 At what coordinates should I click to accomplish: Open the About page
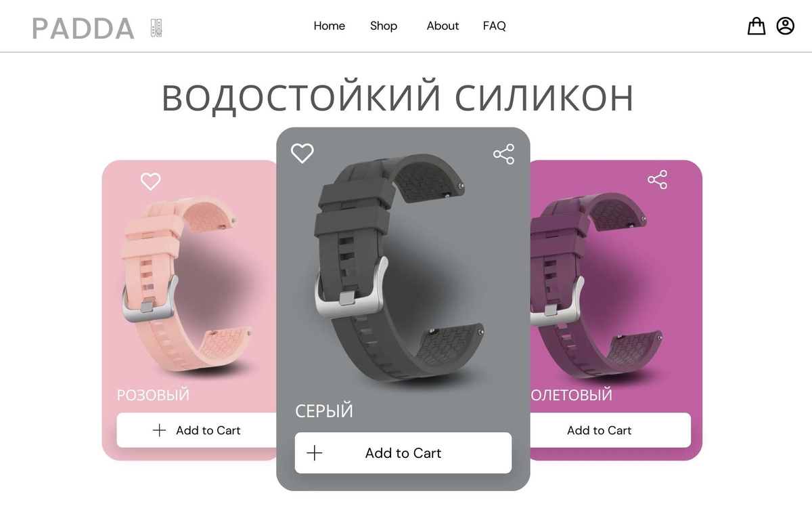[443, 26]
